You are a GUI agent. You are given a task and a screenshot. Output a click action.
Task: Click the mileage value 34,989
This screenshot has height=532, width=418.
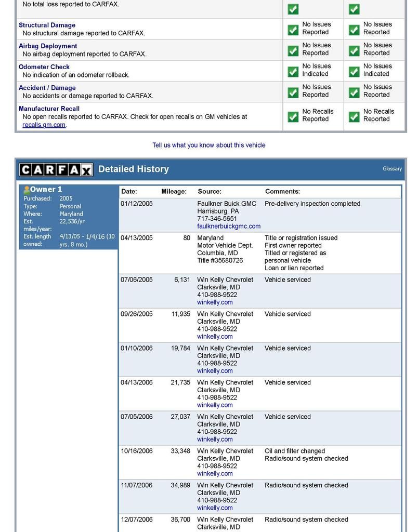pos(180,485)
